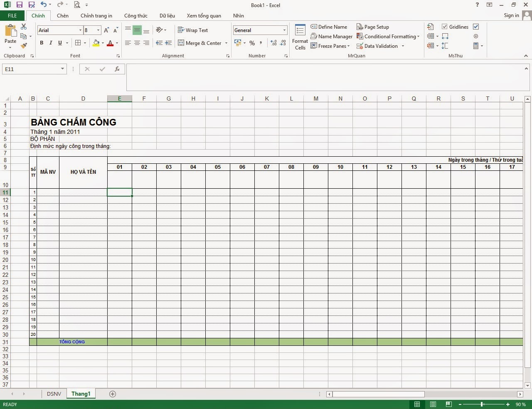Click the Undo arrow icon

click(44, 5)
